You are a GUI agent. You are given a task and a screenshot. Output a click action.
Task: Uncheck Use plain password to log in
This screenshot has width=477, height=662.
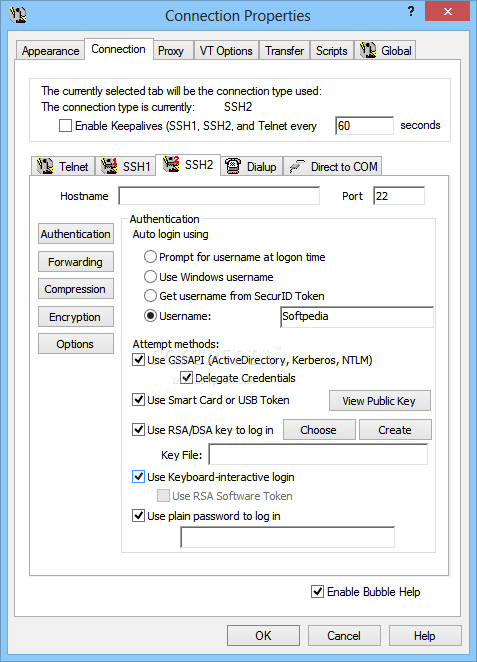(138, 515)
